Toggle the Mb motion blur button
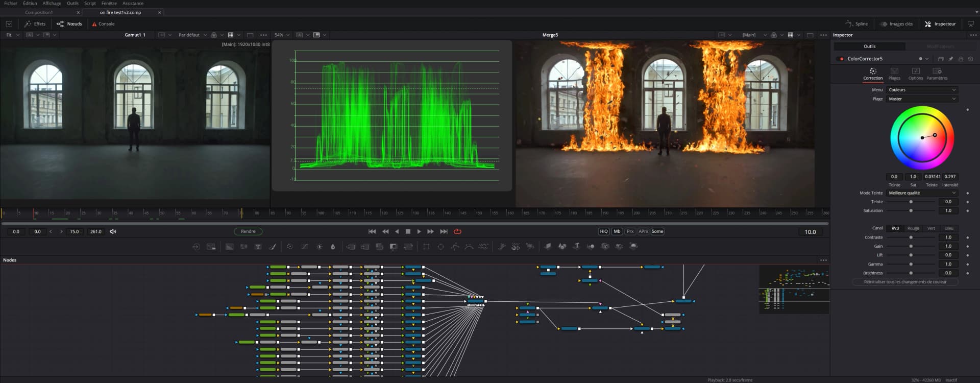Screen dimensions: 980x383 617,231
